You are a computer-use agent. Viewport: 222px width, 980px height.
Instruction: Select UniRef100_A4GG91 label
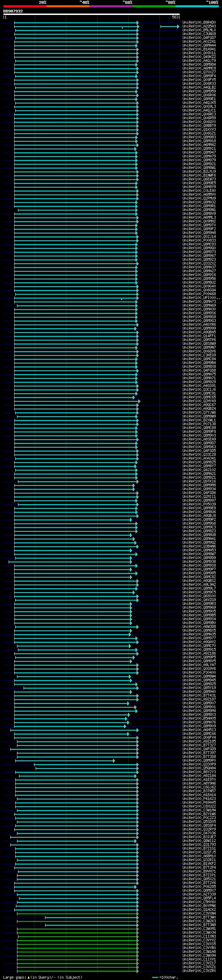tap(199, 386)
